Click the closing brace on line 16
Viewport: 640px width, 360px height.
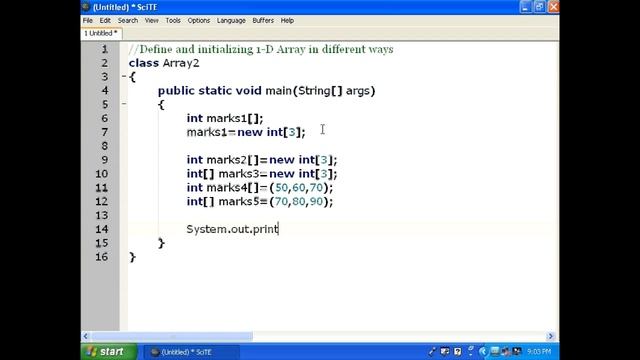click(x=132, y=257)
